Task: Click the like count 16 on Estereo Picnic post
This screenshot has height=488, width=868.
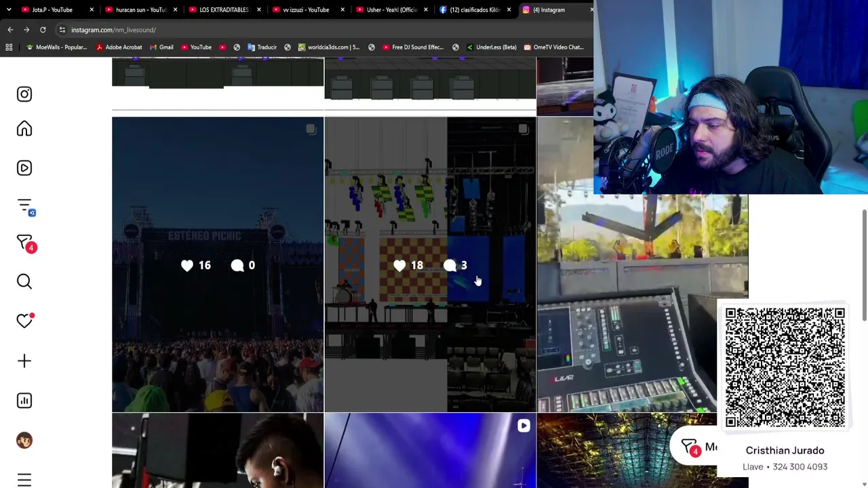Action: coord(205,266)
